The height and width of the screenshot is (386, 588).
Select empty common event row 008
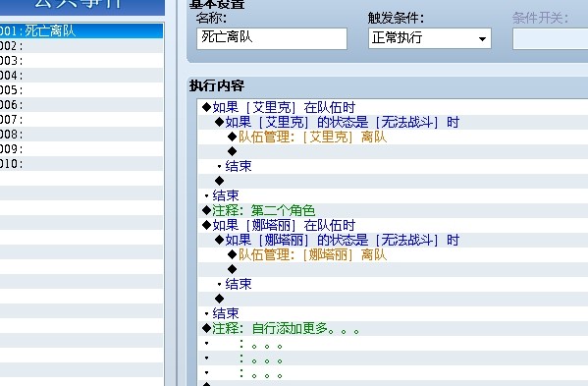81,134
